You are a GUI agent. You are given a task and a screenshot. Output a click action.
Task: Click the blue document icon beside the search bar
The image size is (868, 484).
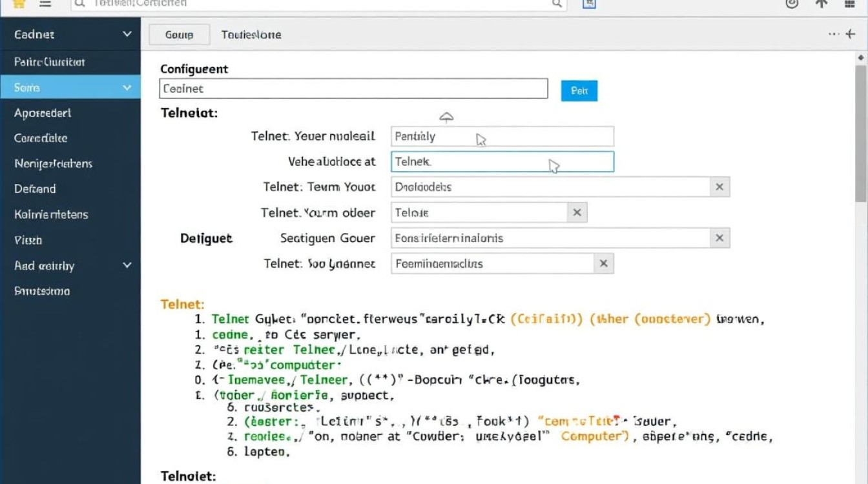tap(588, 4)
